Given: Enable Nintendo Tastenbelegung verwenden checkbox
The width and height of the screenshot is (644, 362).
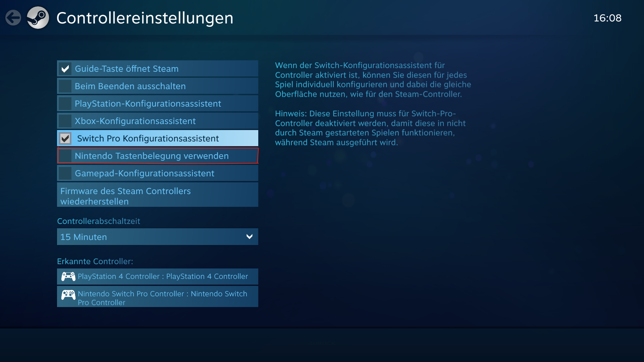Looking at the screenshot, I should coord(65,156).
